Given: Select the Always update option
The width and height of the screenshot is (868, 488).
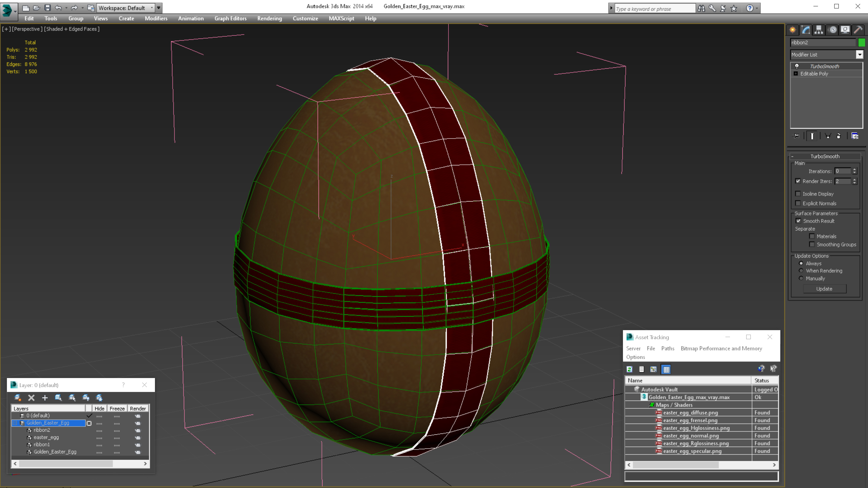Looking at the screenshot, I should (x=801, y=263).
